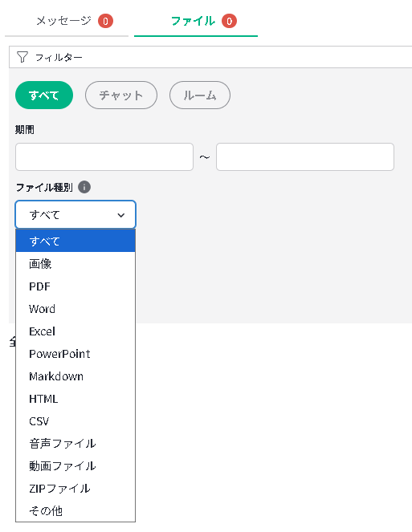Click the info icon beside ファイル種別

tap(84, 187)
